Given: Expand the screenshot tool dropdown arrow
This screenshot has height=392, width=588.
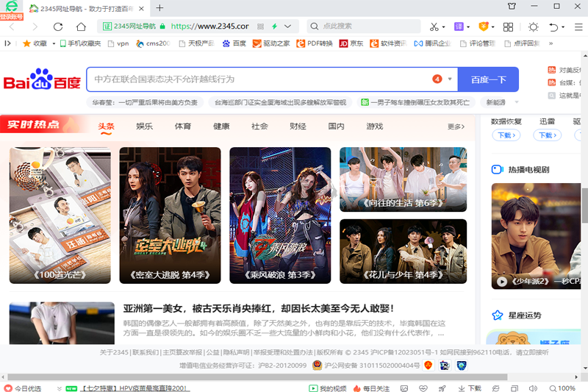Looking at the screenshot, I should (x=445, y=26).
